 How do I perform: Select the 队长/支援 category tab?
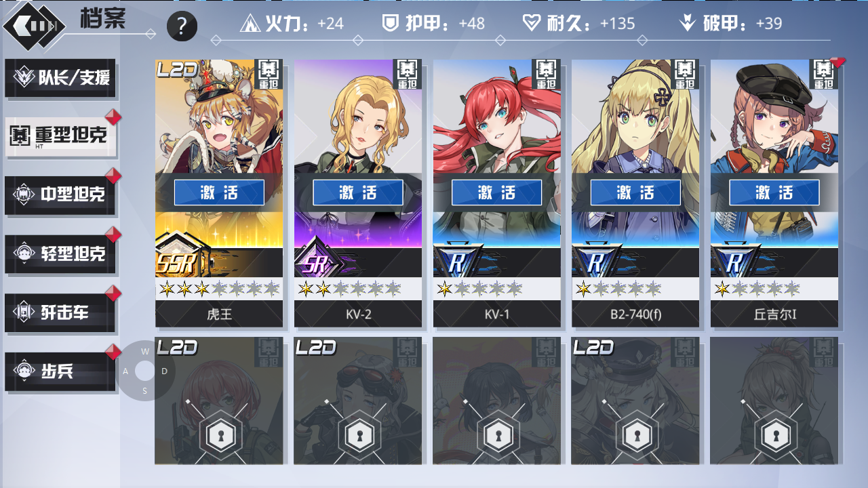click(x=61, y=77)
